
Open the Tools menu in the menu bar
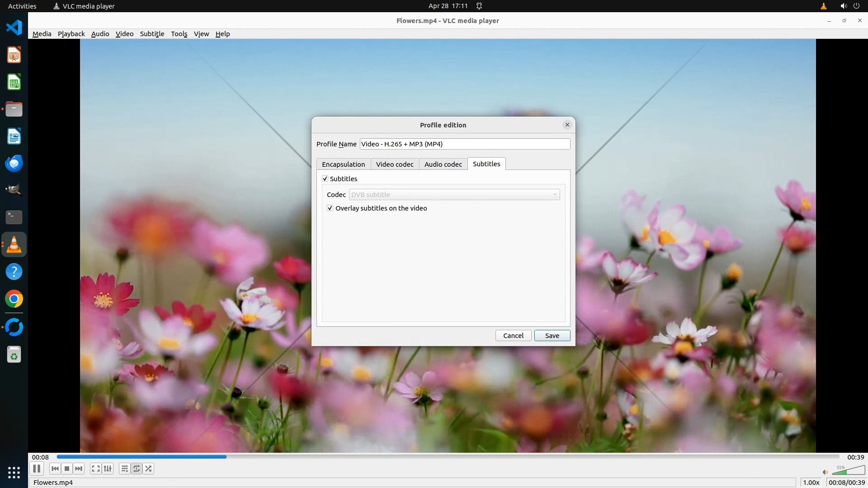179,34
